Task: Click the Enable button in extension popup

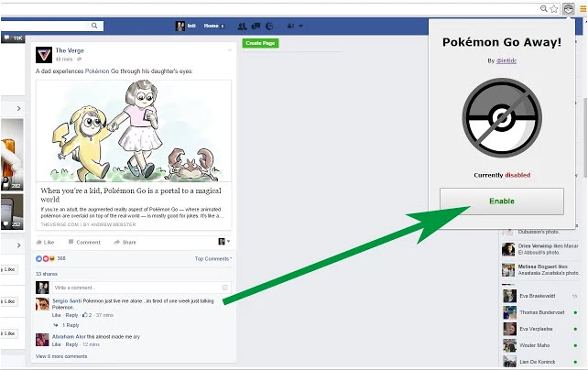Action: (x=502, y=201)
